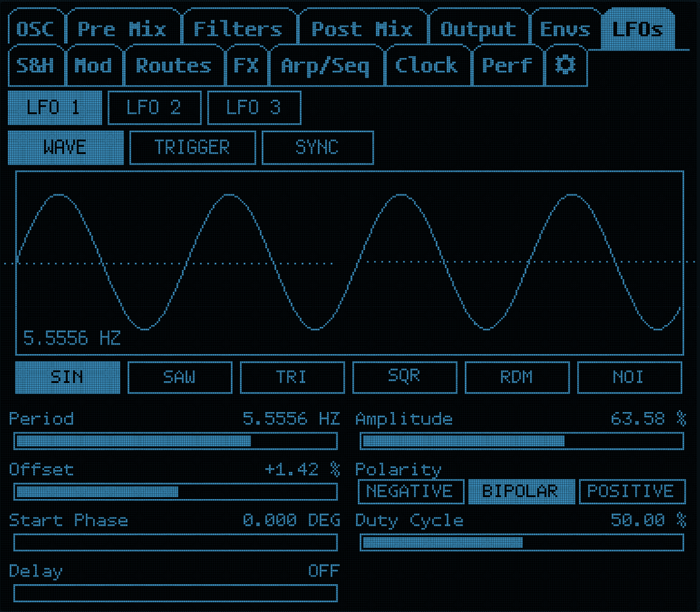This screenshot has width=700, height=612.
Task: Select LFO 1
Action: 55,107
